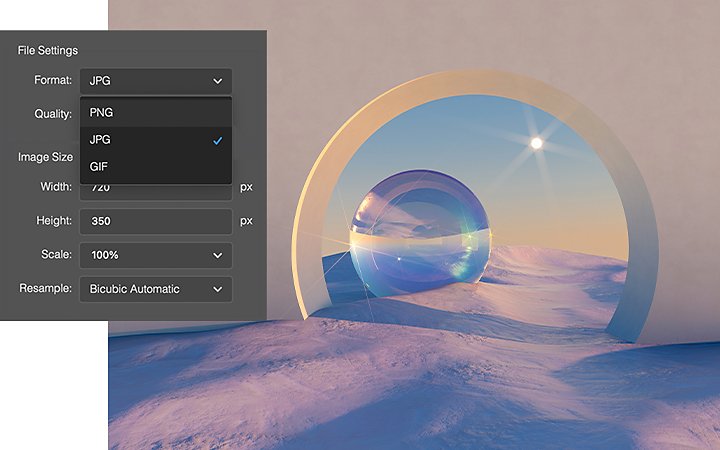Viewport: 720px width, 450px height.
Task: Pick GIF in the format dropdown list
Action: coord(156,166)
